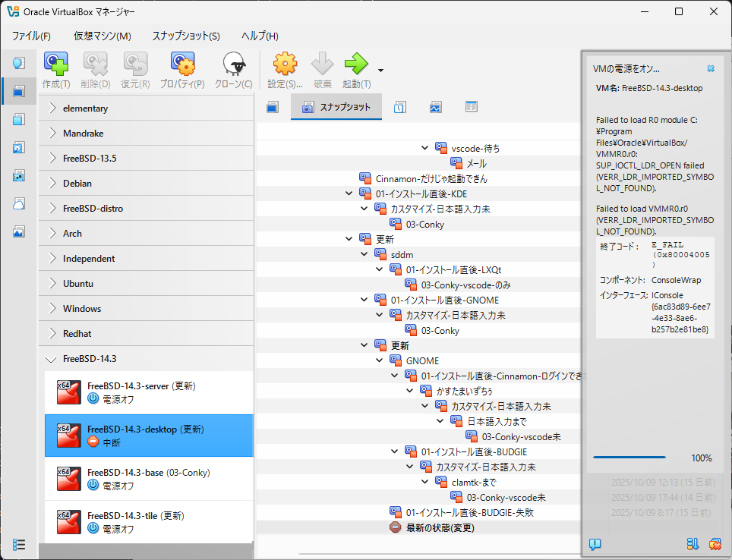732x560 pixels.
Task: Select the 01-インストール直後-GNOME snapshot
Action: [445, 300]
